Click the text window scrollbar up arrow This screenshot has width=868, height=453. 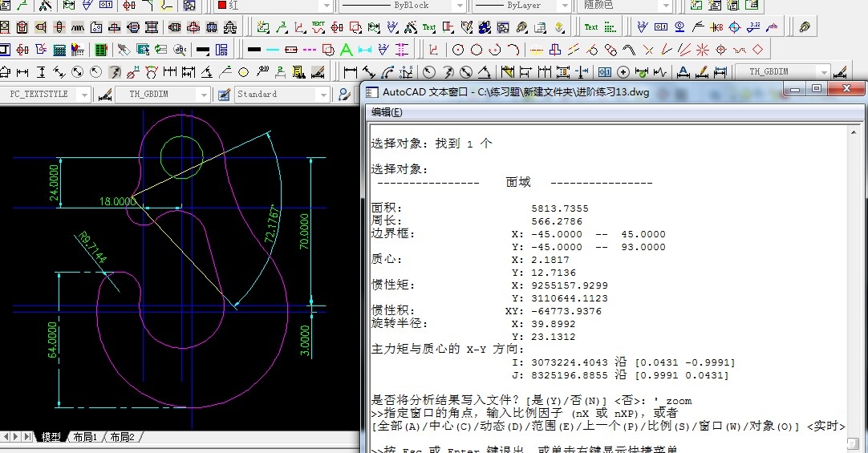854,132
